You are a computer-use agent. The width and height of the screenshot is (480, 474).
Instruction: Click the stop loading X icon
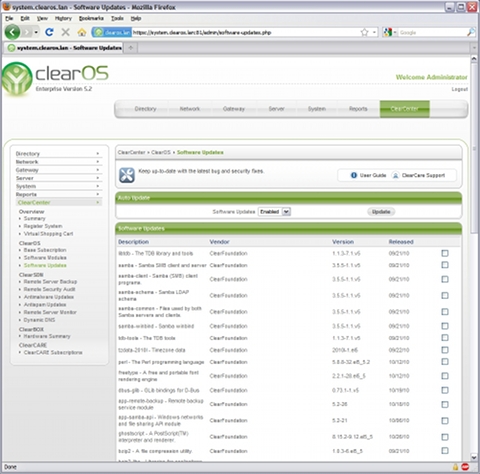click(66, 32)
